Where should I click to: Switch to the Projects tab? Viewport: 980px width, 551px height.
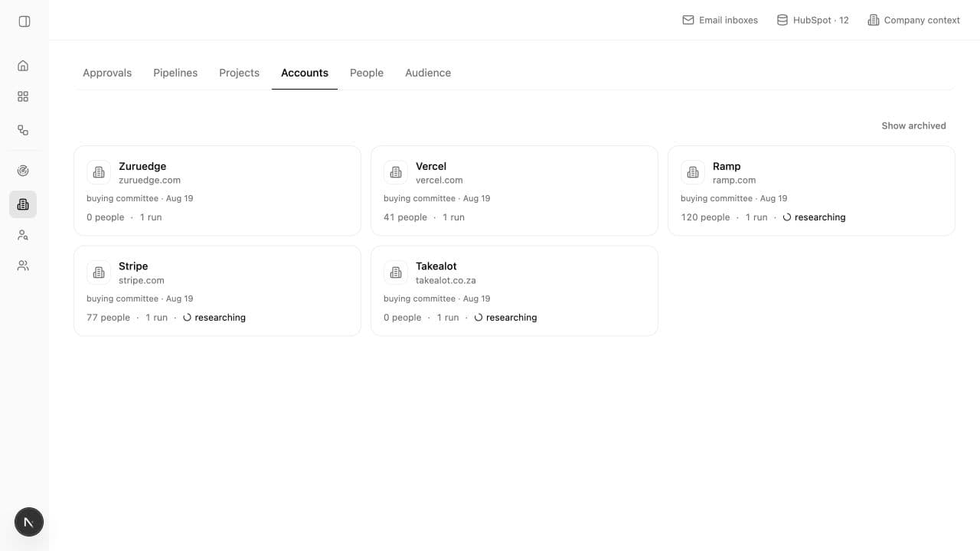(x=239, y=73)
